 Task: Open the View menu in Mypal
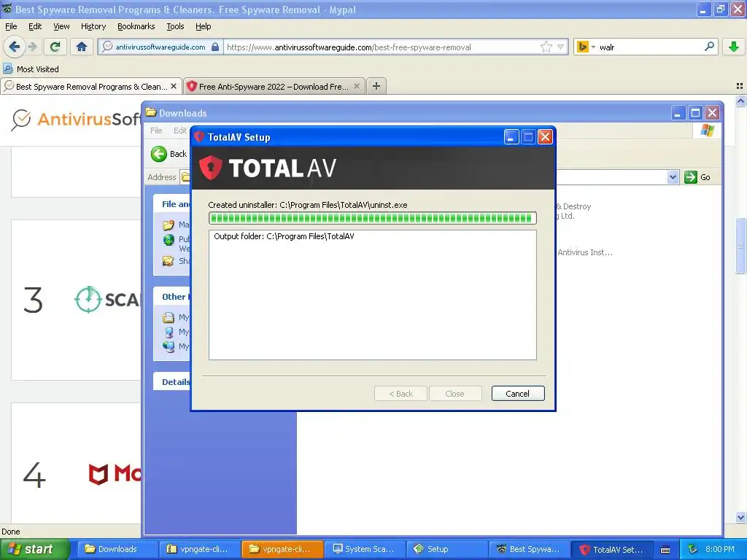click(61, 26)
